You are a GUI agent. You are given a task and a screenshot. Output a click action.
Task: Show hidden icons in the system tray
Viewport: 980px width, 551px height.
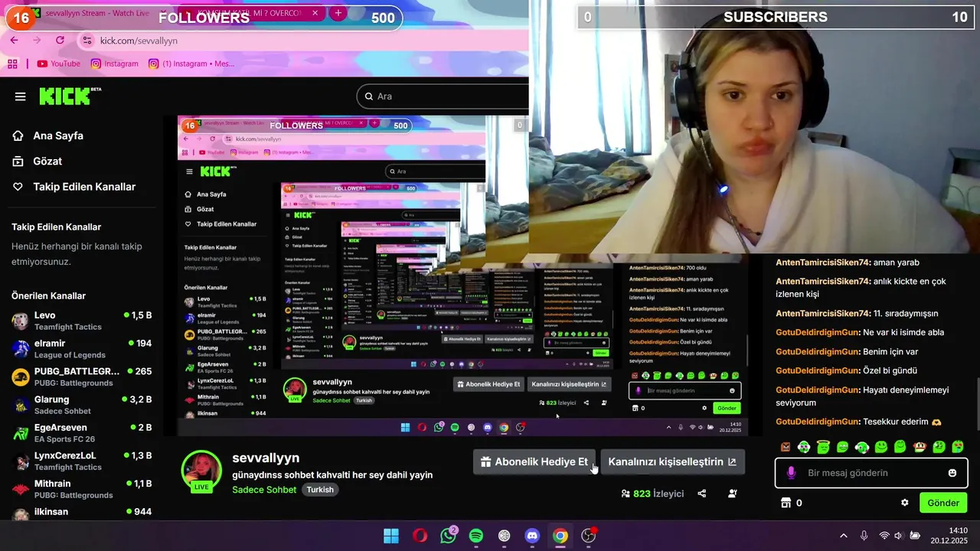(x=844, y=536)
